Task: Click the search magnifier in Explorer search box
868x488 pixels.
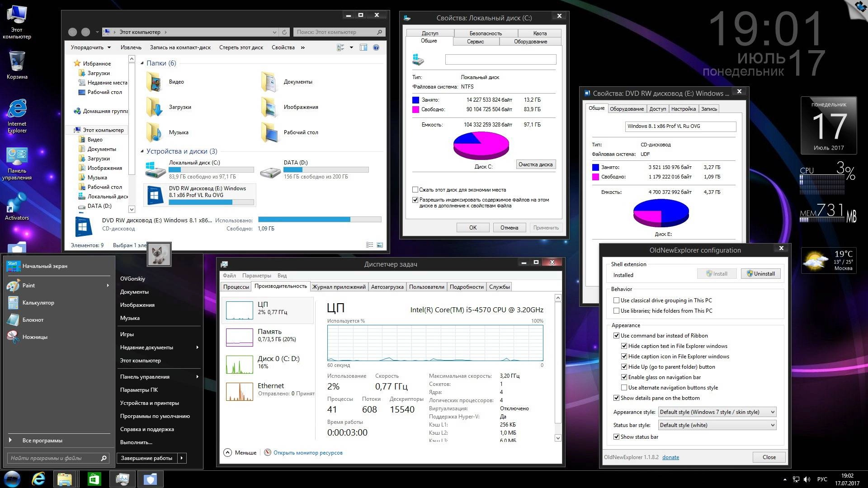Action: (x=379, y=32)
